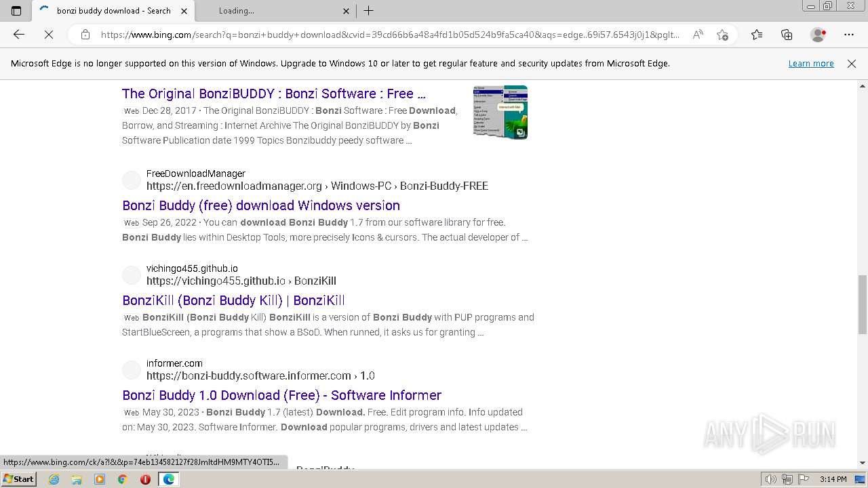
Task: Open the Opera taskbar icon
Action: coord(145,479)
